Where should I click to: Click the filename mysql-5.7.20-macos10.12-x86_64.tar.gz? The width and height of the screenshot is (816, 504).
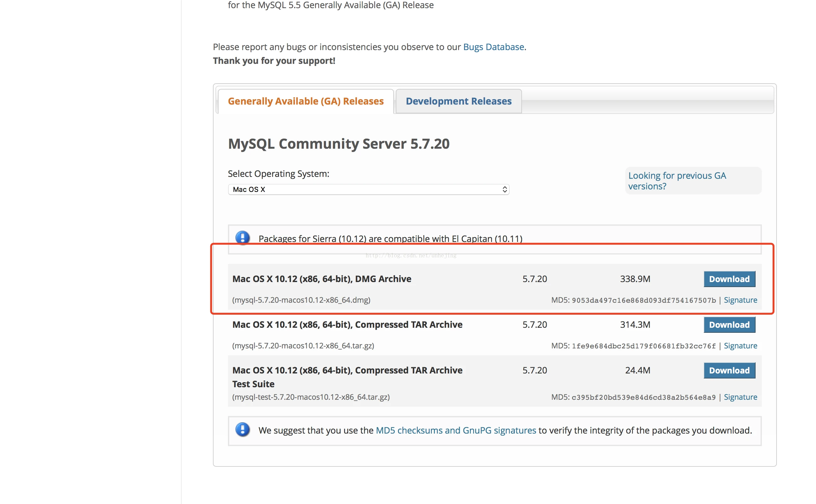303,346
